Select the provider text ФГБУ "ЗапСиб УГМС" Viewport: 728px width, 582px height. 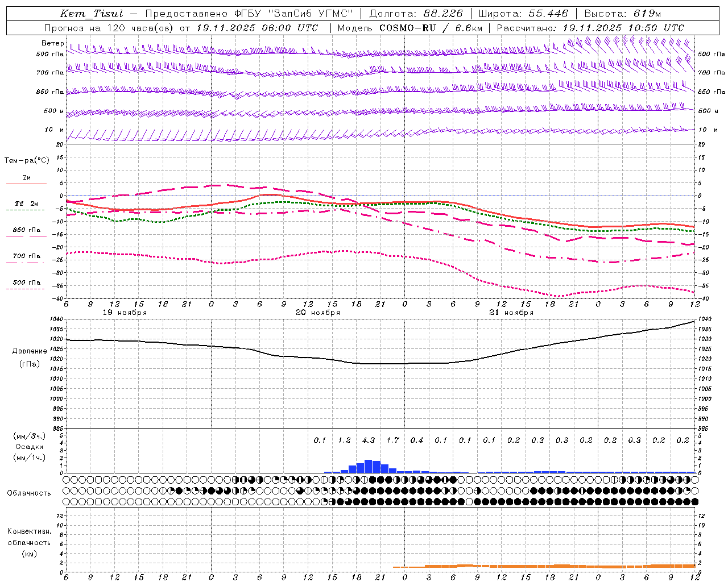[x=294, y=14]
